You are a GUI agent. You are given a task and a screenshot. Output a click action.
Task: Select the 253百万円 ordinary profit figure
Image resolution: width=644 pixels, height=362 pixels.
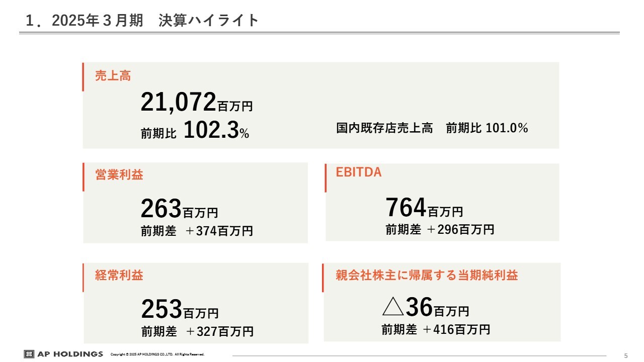click(180, 309)
